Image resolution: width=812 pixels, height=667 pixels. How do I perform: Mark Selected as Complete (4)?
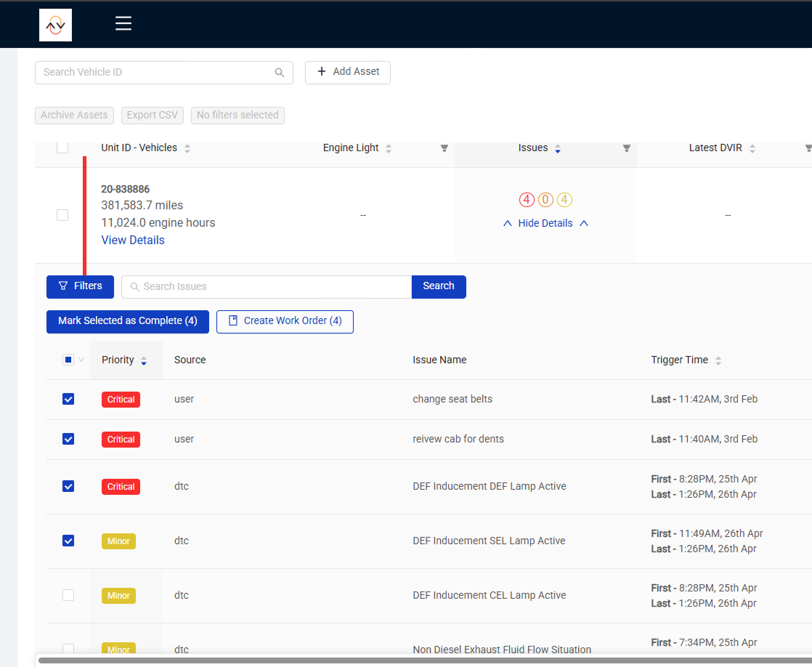click(128, 321)
